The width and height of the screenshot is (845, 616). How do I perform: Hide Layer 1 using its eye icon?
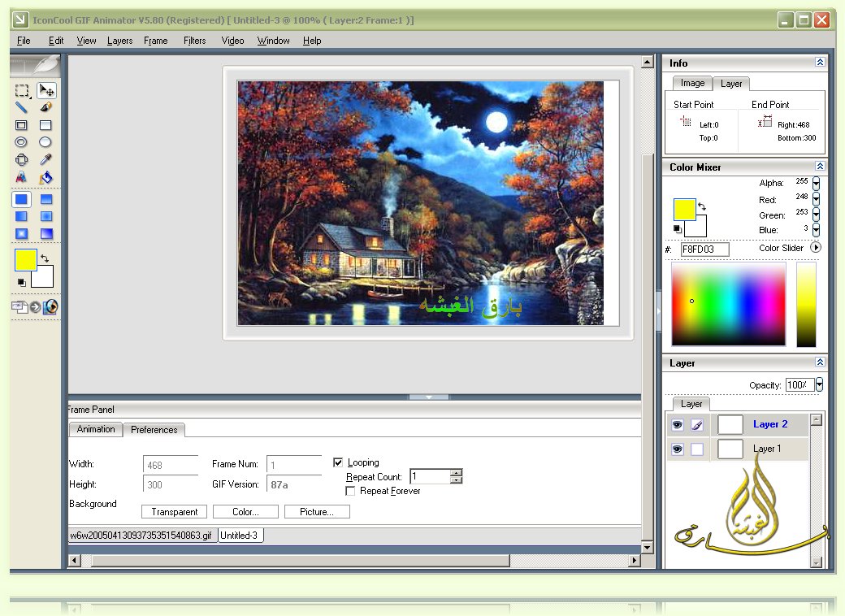click(x=678, y=449)
